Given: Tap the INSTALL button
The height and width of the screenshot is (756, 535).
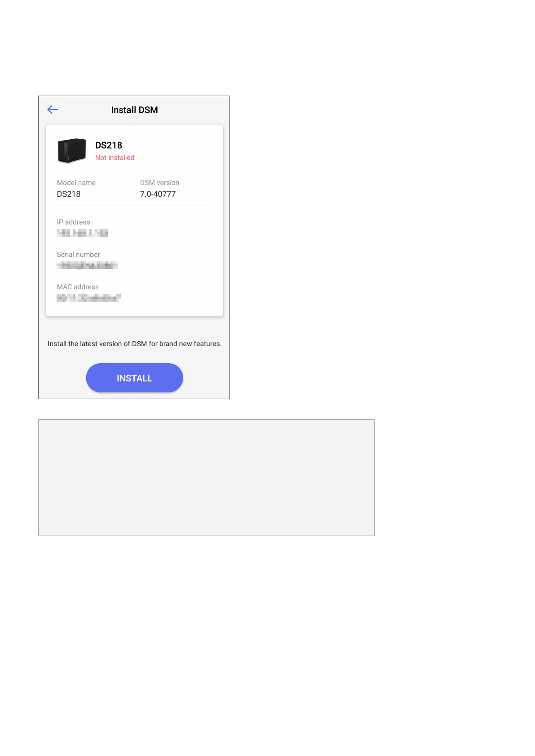Looking at the screenshot, I should [134, 378].
